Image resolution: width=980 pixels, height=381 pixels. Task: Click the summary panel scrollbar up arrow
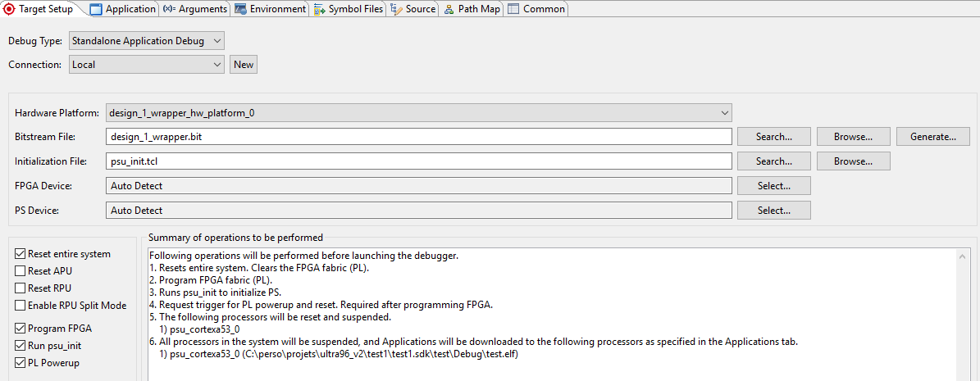click(x=963, y=256)
